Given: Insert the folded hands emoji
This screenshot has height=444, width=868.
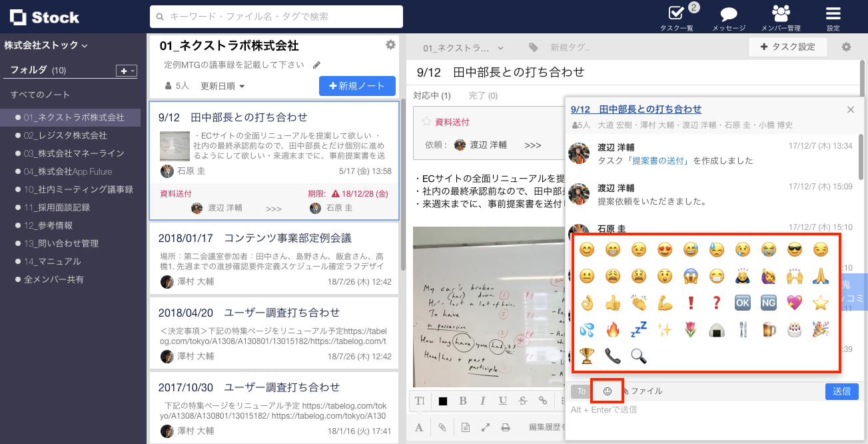Looking at the screenshot, I should point(821,276).
